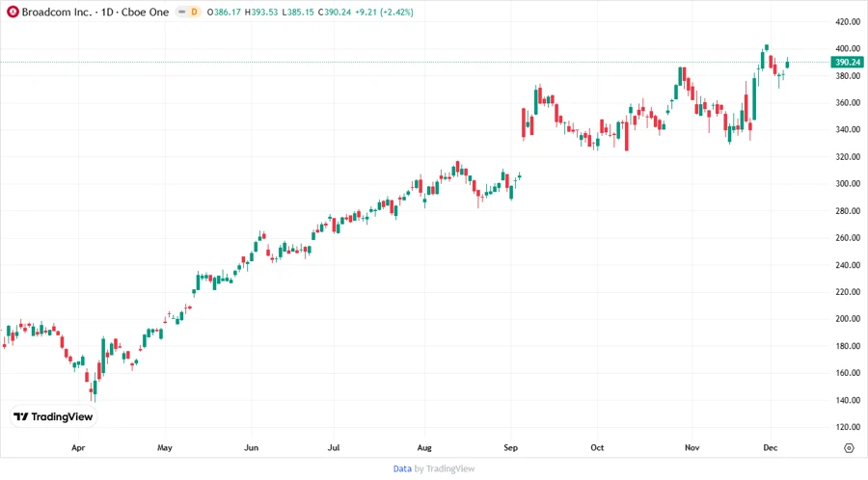Image resolution: width=868 pixels, height=480 pixels.
Task: Click 320.00 on the price axis
Action: point(848,156)
